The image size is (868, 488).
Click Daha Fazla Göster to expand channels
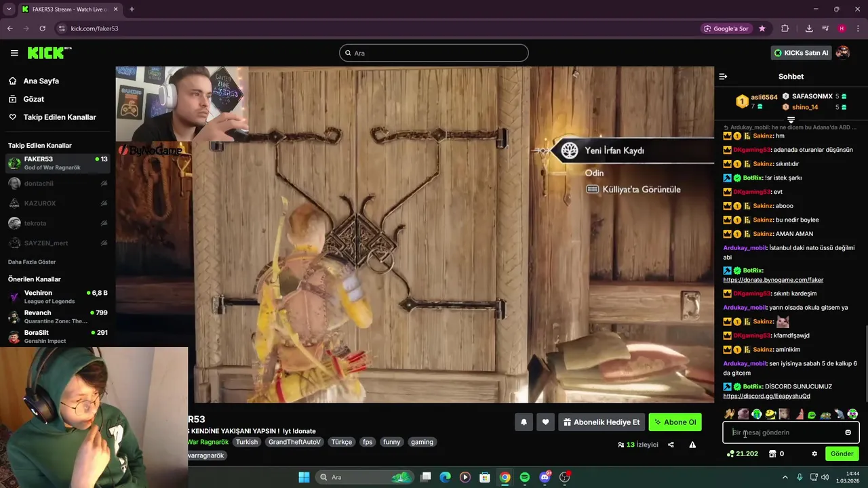[x=32, y=262]
